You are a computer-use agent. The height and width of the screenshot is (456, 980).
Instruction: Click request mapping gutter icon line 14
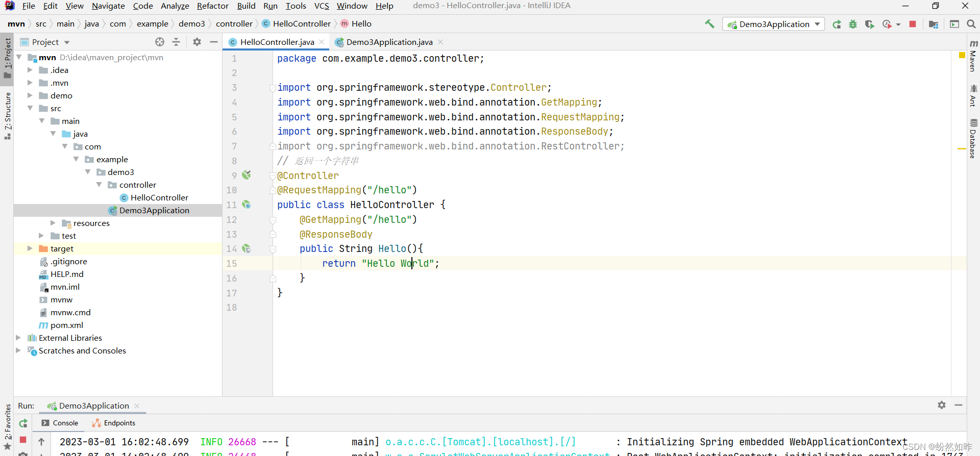coord(247,248)
